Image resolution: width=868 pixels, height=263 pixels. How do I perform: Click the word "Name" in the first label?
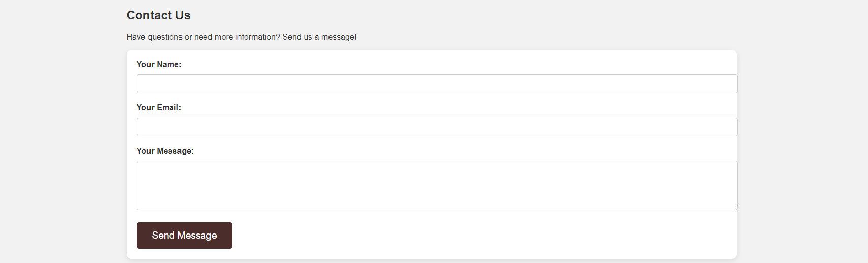168,64
